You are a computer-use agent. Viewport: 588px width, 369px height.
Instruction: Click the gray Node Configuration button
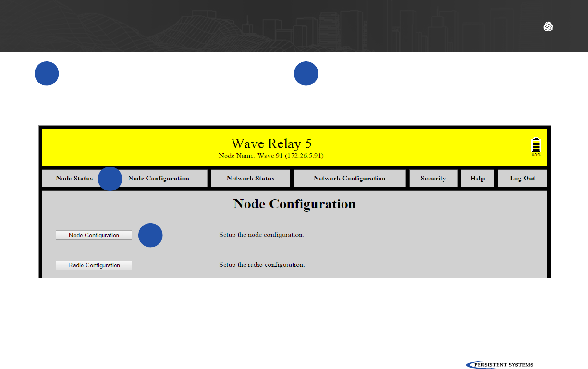pyautogui.click(x=94, y=235)
